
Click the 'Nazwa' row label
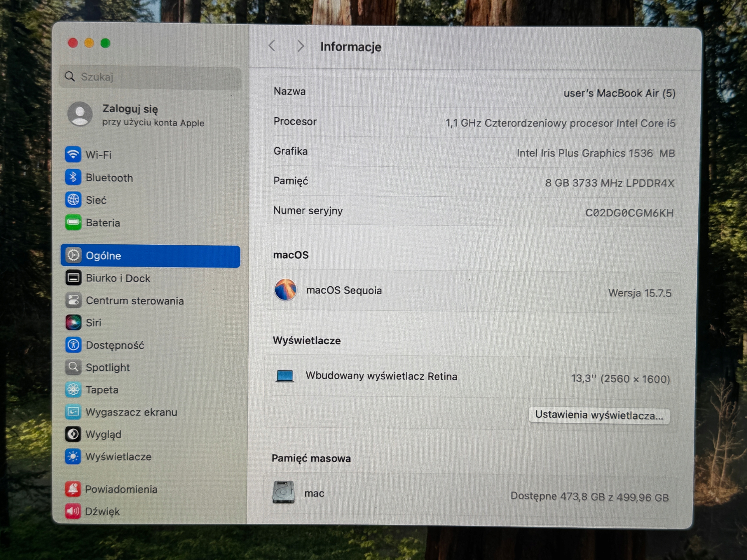289,91
